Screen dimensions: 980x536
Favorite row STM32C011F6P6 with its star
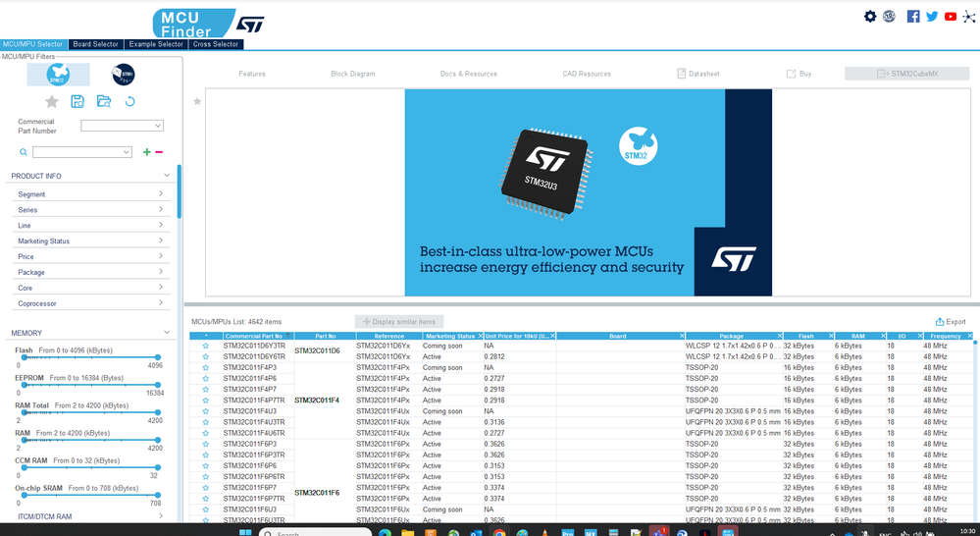click(x=206, y=466)
